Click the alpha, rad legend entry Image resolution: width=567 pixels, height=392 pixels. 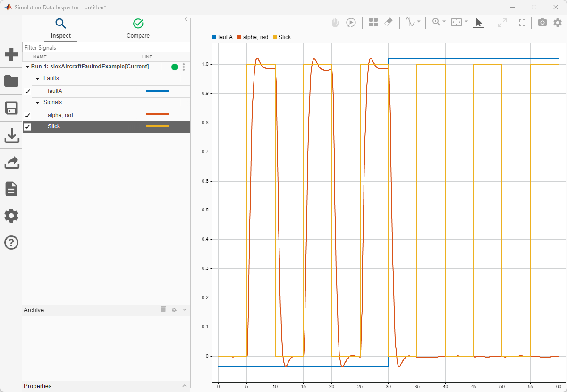253,37
